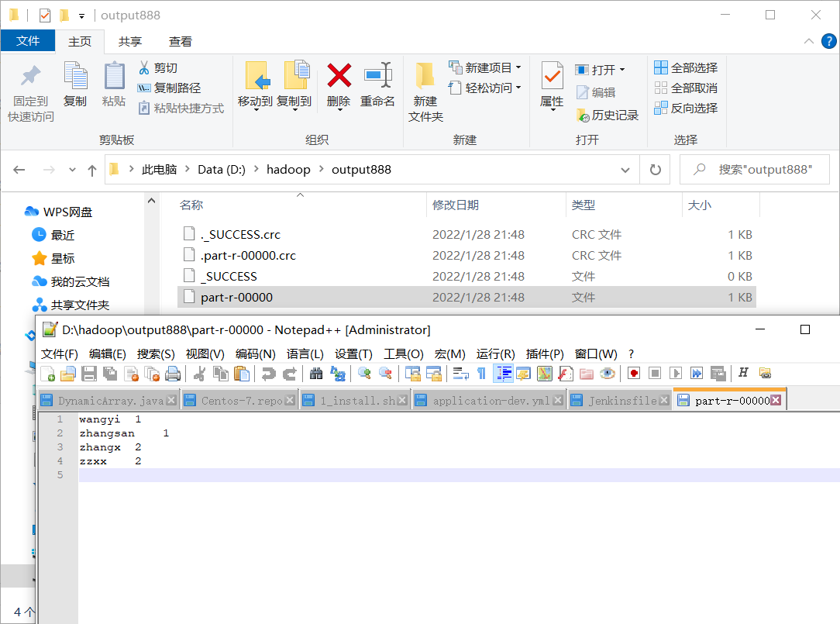Click the Replace icon in Notepad++ toolbar

pyautogui.click(x=337, y=373)
